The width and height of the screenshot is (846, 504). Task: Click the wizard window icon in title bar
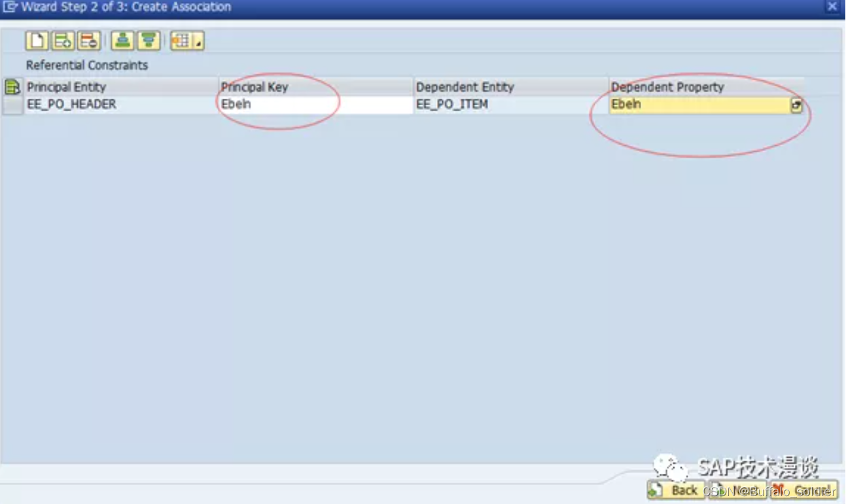(x=9, y=7)
